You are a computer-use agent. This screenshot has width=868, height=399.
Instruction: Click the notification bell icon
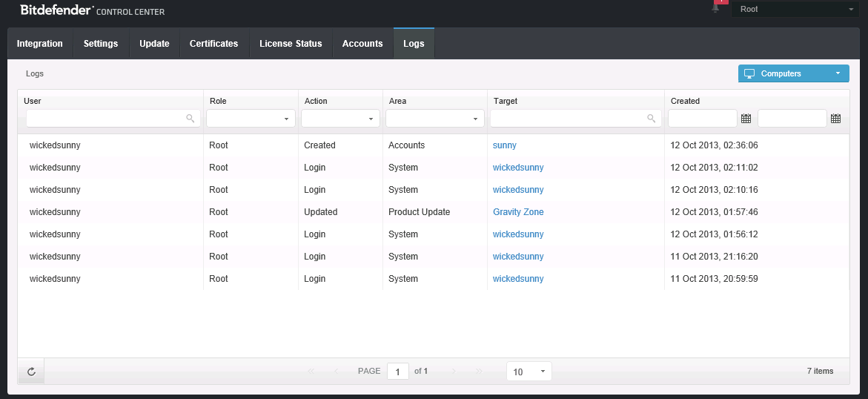[x=715, y=9]
